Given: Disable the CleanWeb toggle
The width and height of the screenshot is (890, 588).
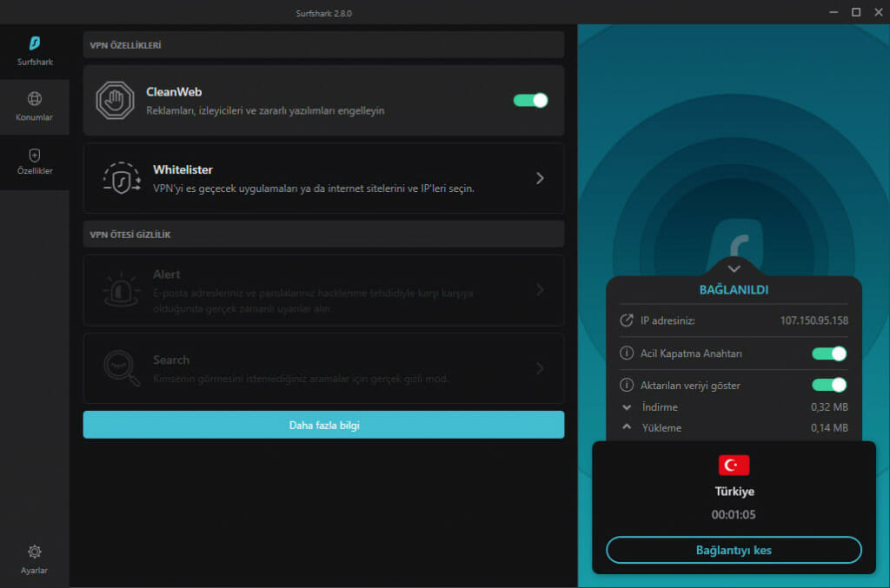Looking at the screenshot, I should 530,101.
